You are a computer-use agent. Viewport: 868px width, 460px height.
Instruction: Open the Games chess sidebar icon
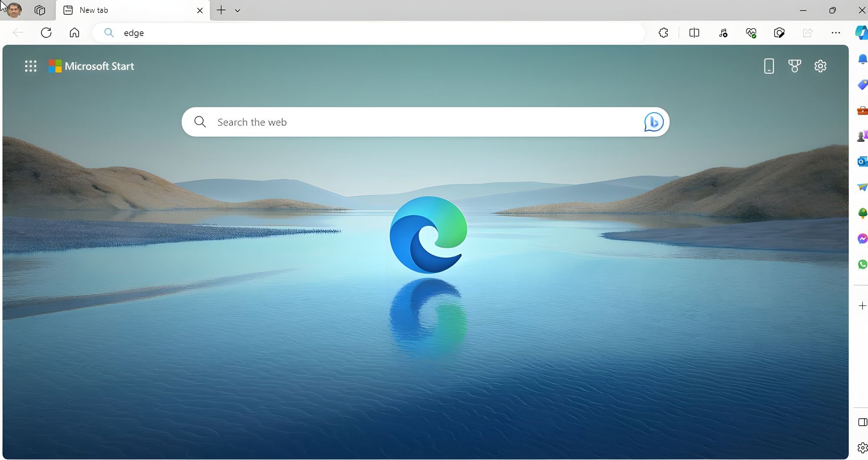coord(862,136)
